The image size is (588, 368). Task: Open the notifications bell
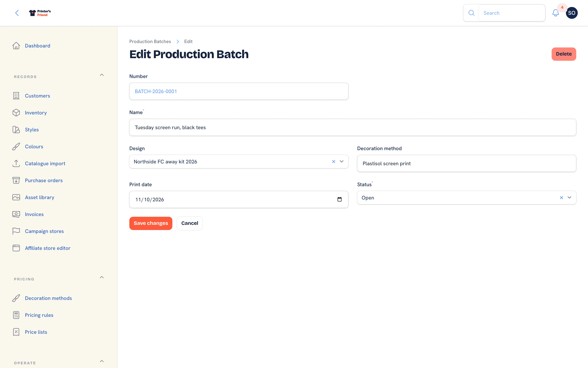pos(555,13)
